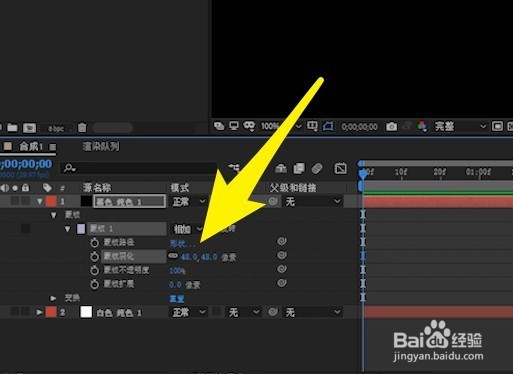Click the 源名称 column header
The width and height of the screenshot is (513, 374).
[97, 188]
